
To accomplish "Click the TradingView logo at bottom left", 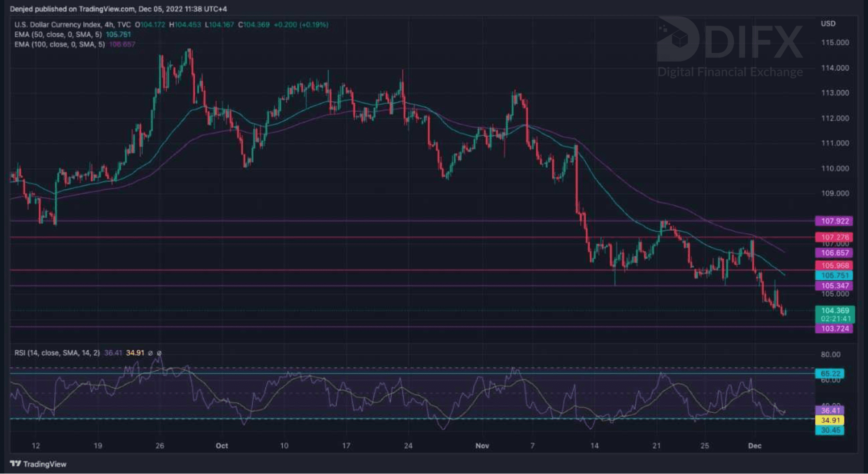I will click(38, 464).
